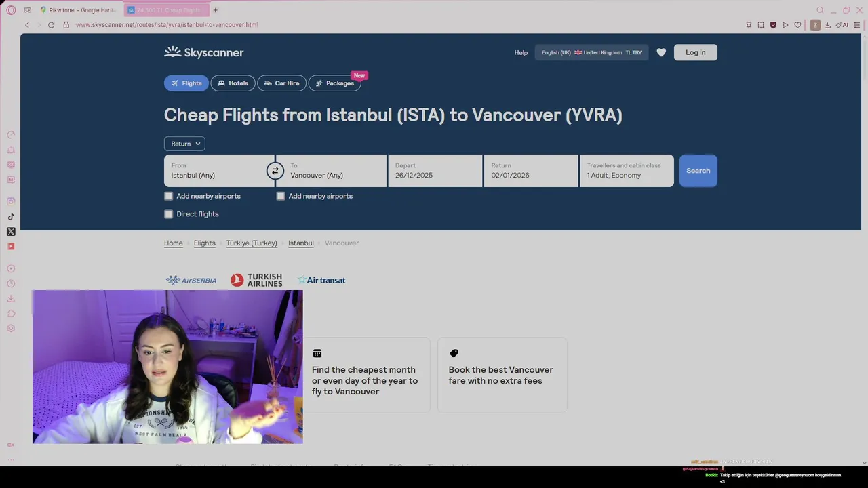Open the AI assistant toolbar icon
This screenshot has height=488, width=868.
842,25
